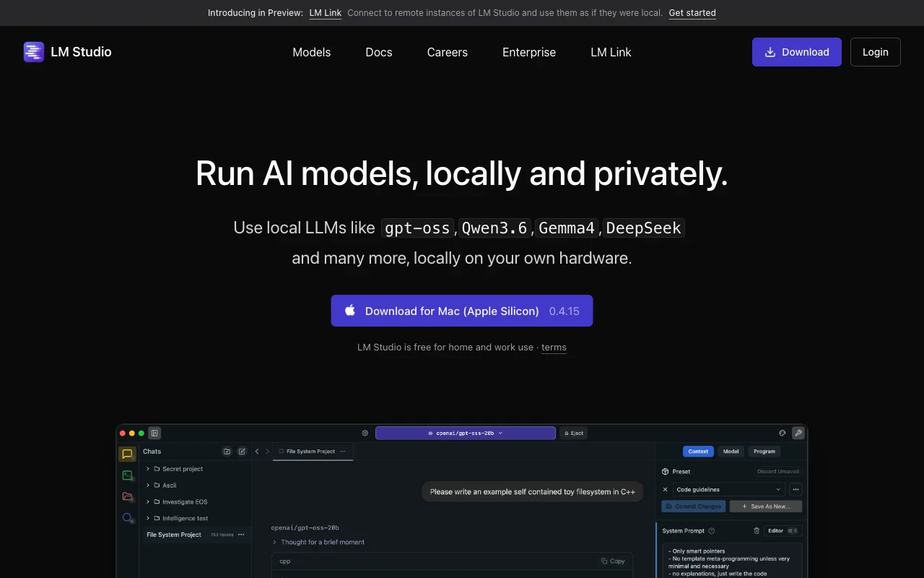Click the LM Studio logo icon
The width and height of the screenshot is (924, 578).
34,52
